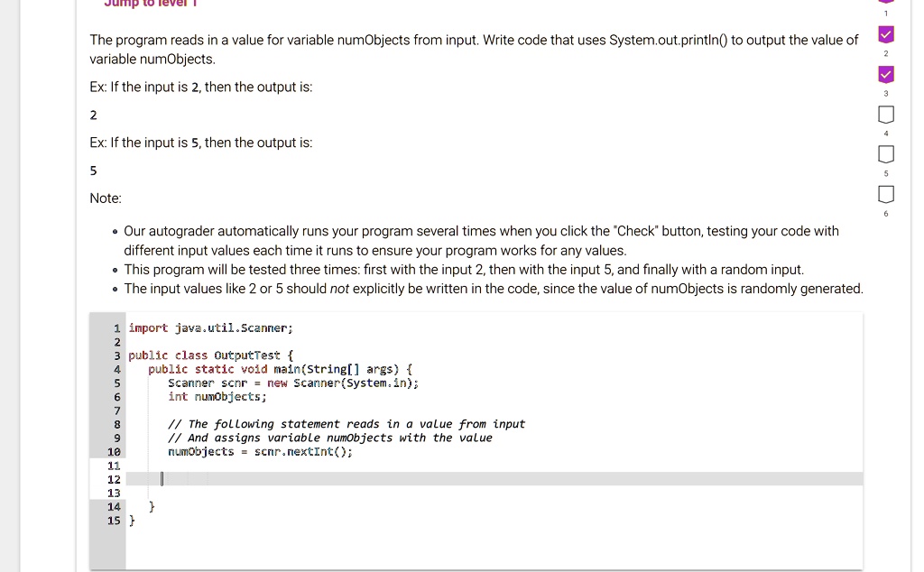The width and height of the screenshot is (924, 572).
Task: Toggle the level 4 completion marker
Action: click(x=885, y=114)
